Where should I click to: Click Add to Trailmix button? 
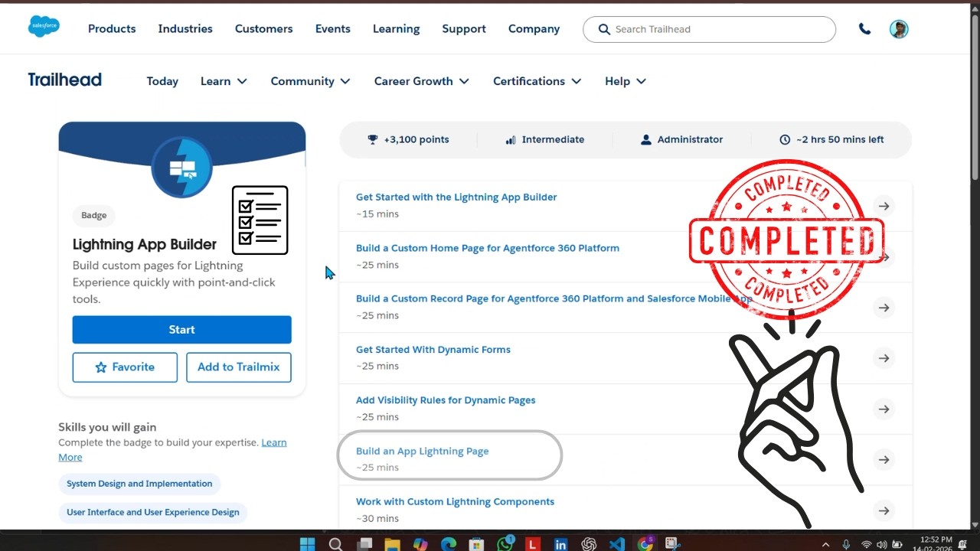(x=239, y=367)
